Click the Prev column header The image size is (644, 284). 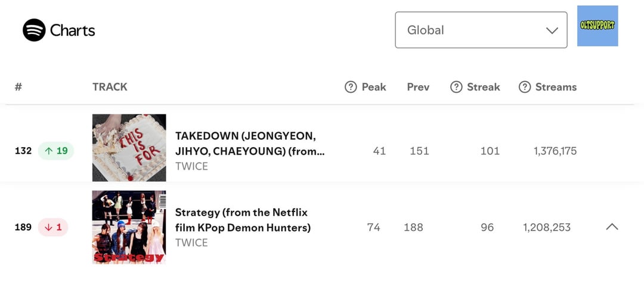[418, 87]
